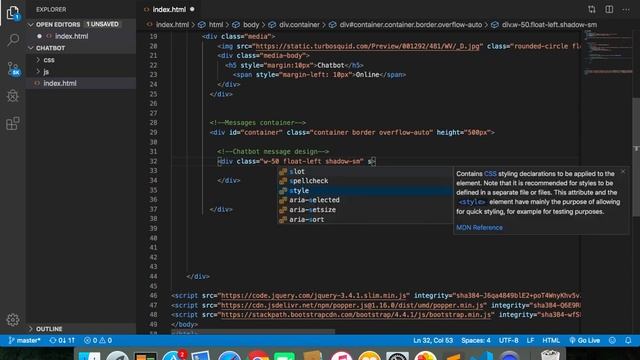
Task: Collapse the CHATBOT folder section
Action: pyautogui.click(x=81, y=48)
